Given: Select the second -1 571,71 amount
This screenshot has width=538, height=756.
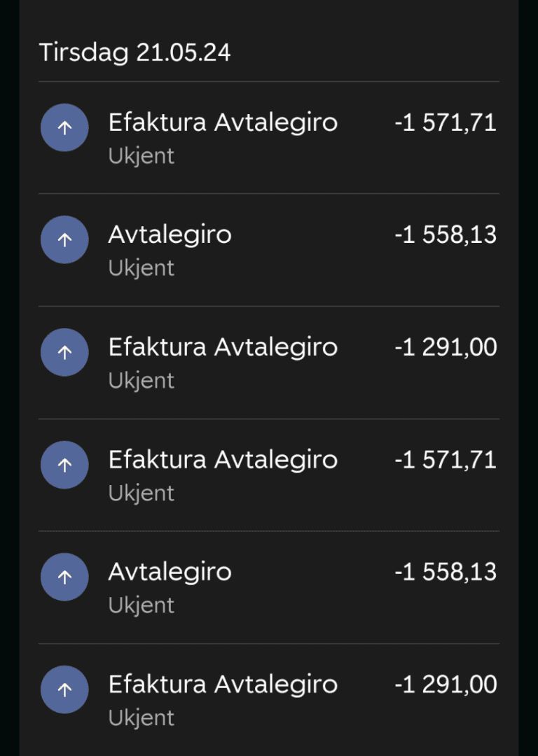Looking at the screenshot, I should (446, 459).
